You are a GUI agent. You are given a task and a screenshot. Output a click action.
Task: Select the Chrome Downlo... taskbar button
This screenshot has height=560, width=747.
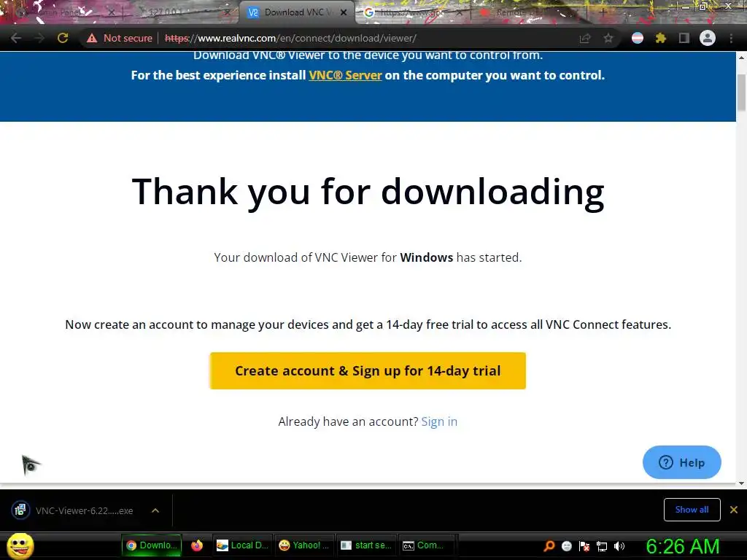[x=152, y=545]
